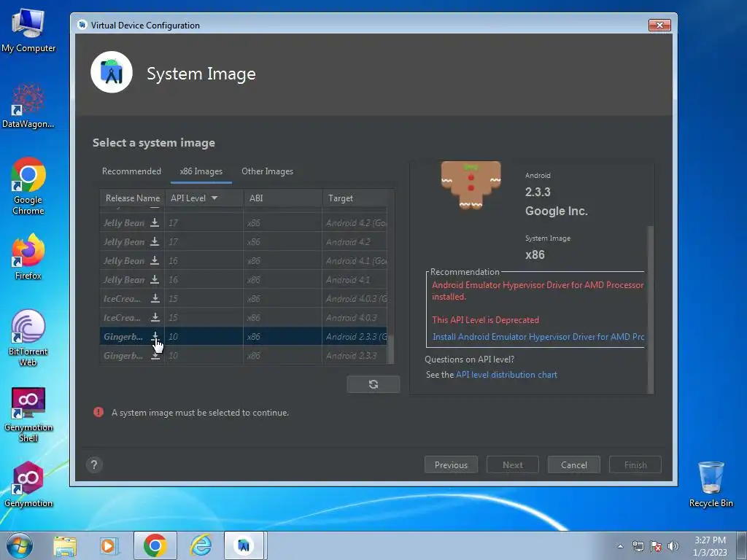
Task: Select the Genymotion desktop shortcut
Action: click(x=28, y=484)
